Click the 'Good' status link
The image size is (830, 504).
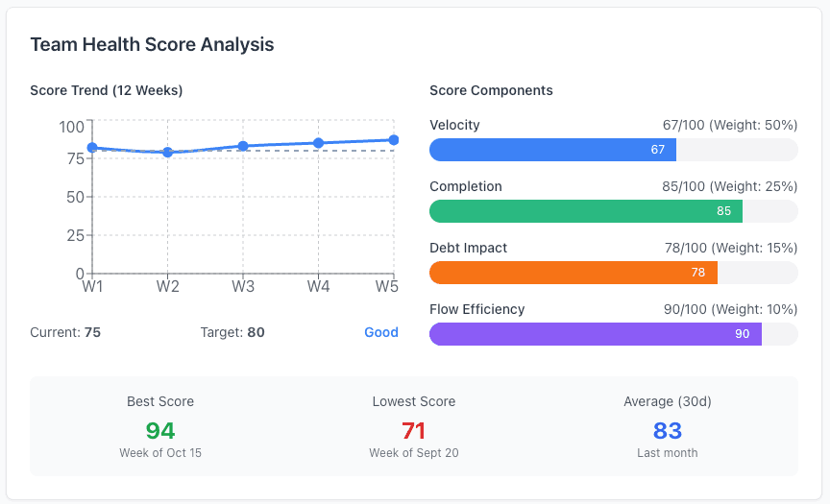click(380, 332)
